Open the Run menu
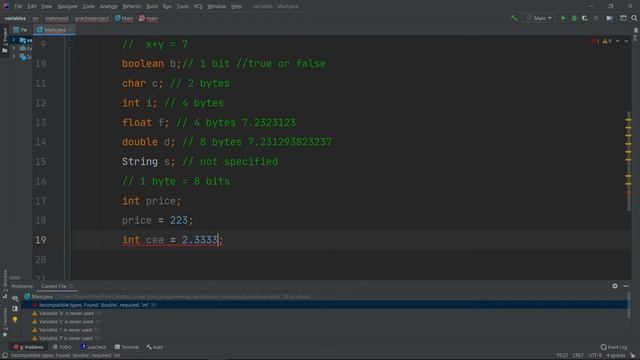Viewport: 640px width, 360px height. [167, 7]
